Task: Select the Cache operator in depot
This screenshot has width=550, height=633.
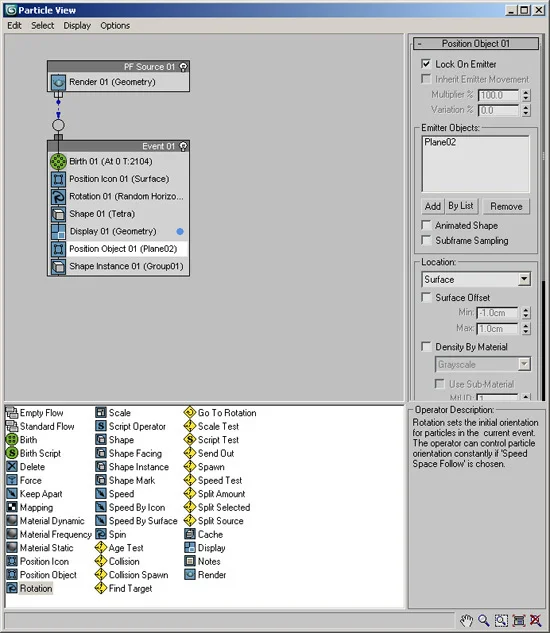Action: click(204, 534)
